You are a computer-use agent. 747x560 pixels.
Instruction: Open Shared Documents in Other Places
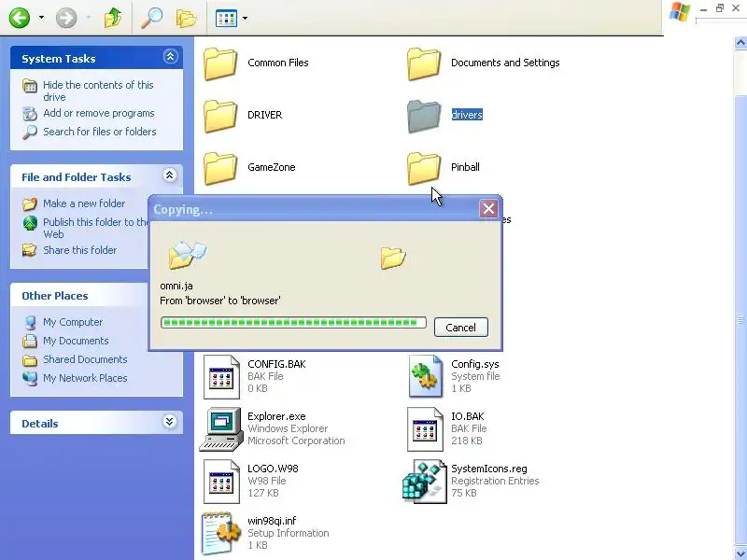click(85, 359)
